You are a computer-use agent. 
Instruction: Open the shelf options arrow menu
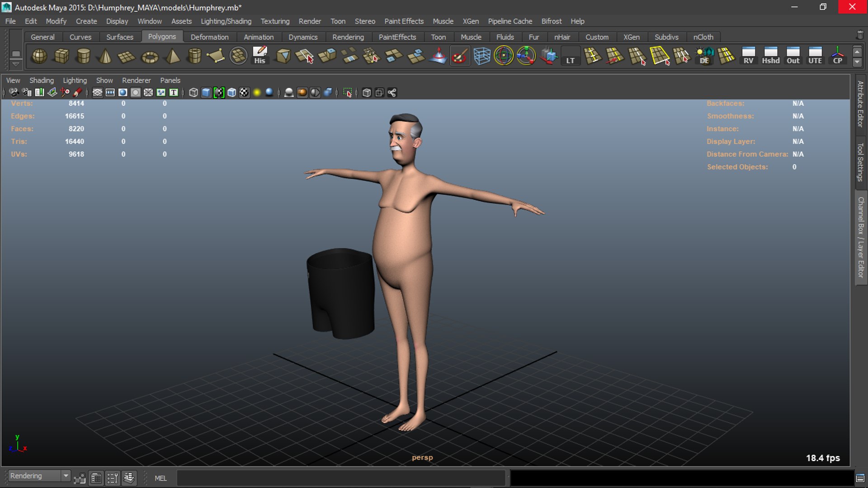coord(16,64)
